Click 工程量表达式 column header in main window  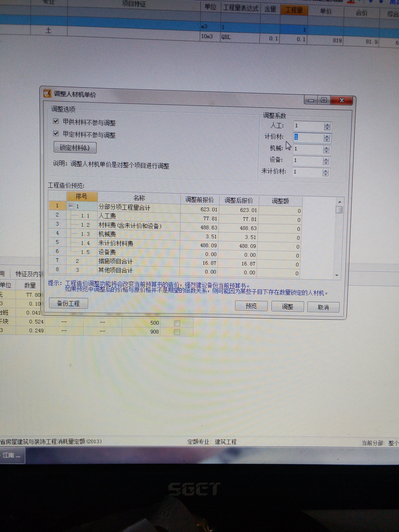(x=240, y=8)
